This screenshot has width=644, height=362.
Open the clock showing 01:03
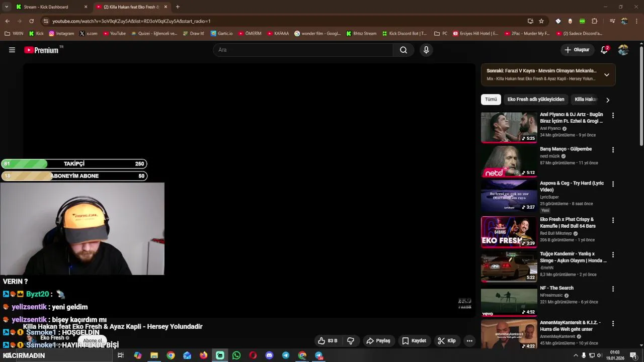[614, 355]
